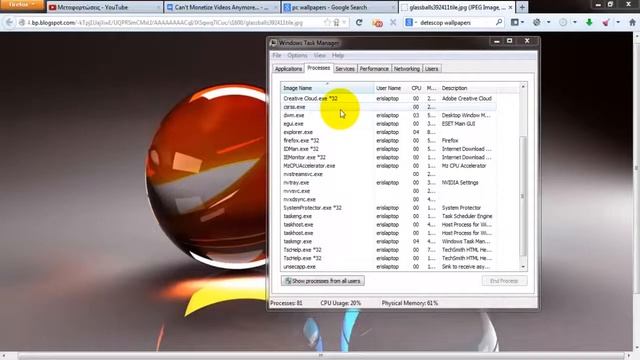Reload the page with the refresh icon
The height and width of the screenshot is (360, 640).
point(359,23)
